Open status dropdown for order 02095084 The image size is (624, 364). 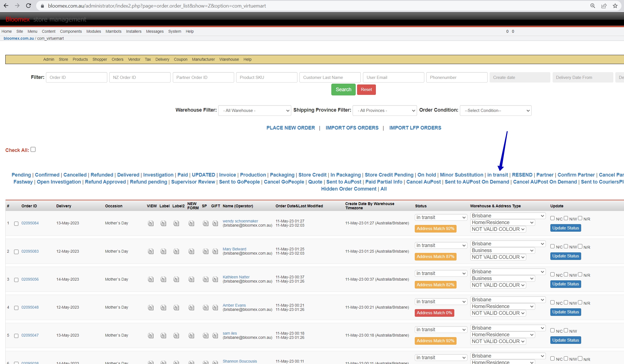pos(441,217)
